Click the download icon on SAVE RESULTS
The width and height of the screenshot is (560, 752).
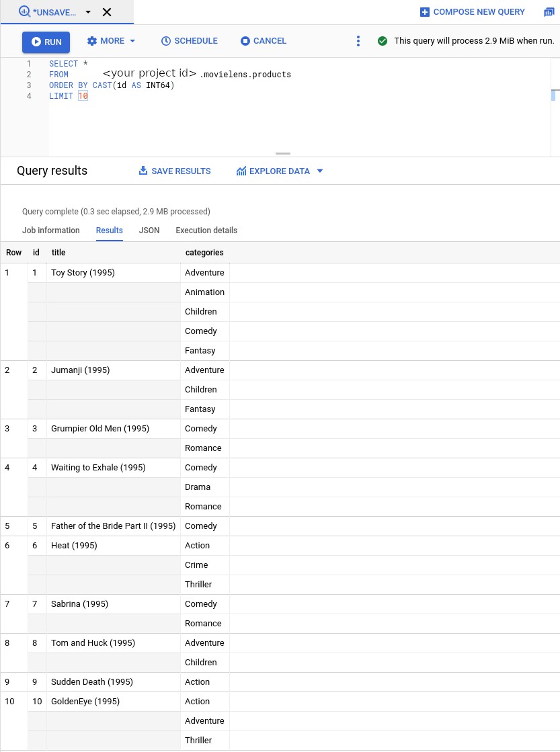click(x=143, y=171)
